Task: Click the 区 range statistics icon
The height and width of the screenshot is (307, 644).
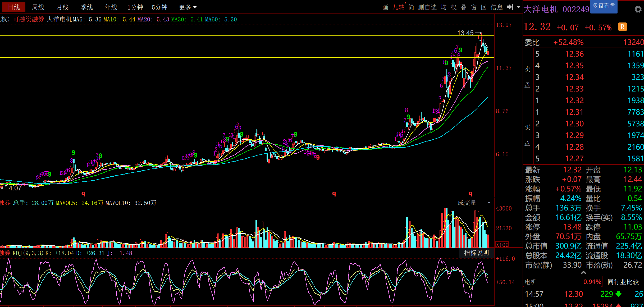Action: (x=484, y=7)
